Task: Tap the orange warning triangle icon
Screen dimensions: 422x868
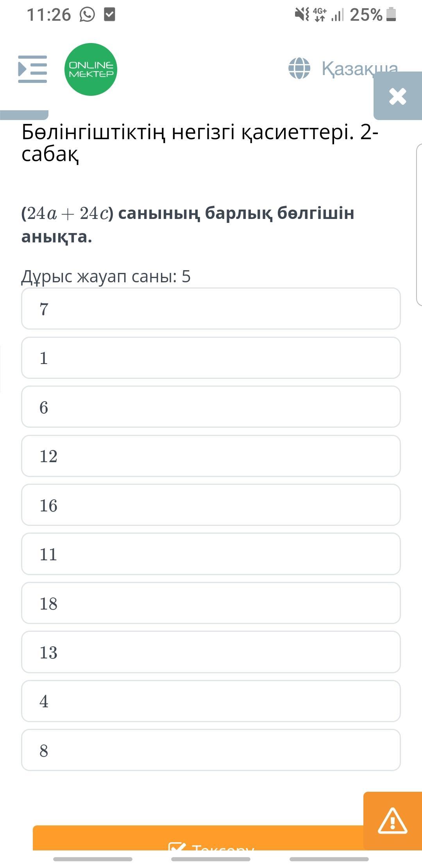Action: tap(392, 821)
